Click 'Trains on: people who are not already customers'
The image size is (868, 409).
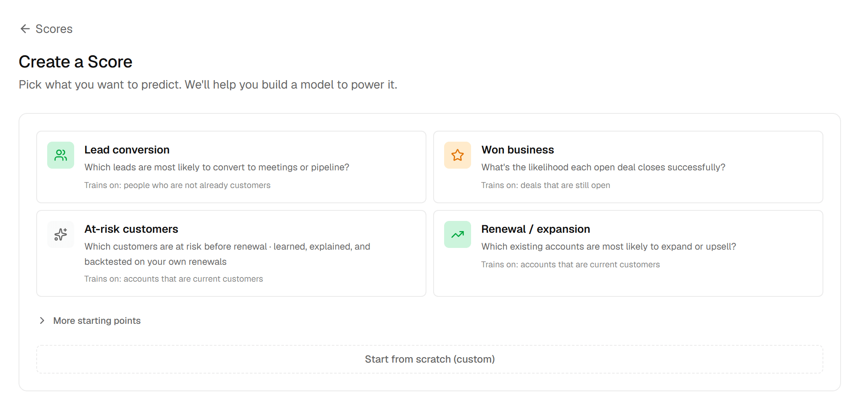(177, 185)
